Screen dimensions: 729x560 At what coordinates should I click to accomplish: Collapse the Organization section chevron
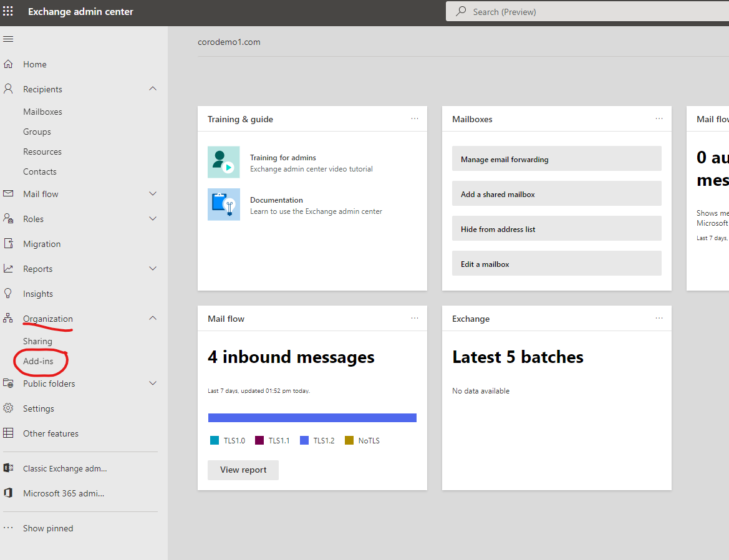[x=153, y=318]
